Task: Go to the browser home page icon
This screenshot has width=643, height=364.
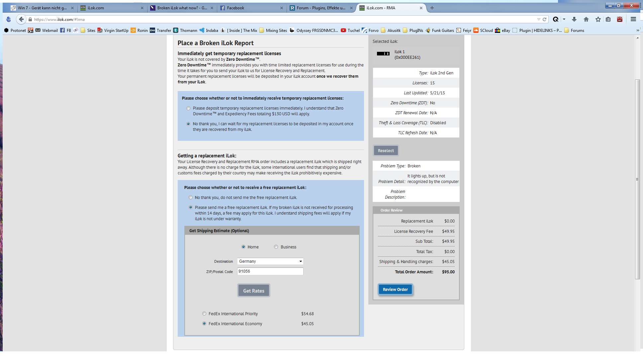Action: [586, 19]
